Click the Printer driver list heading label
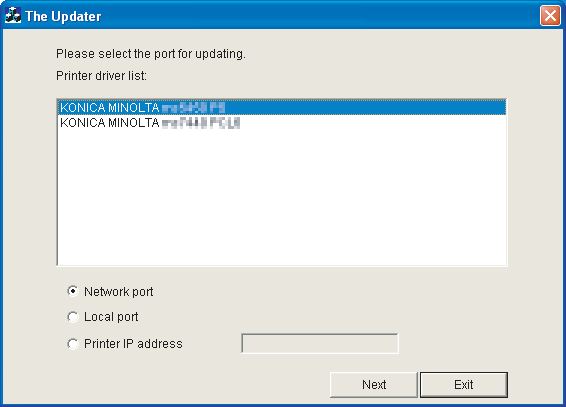The height and width of the screenshot is (407, 566). [x=101, y=76]
